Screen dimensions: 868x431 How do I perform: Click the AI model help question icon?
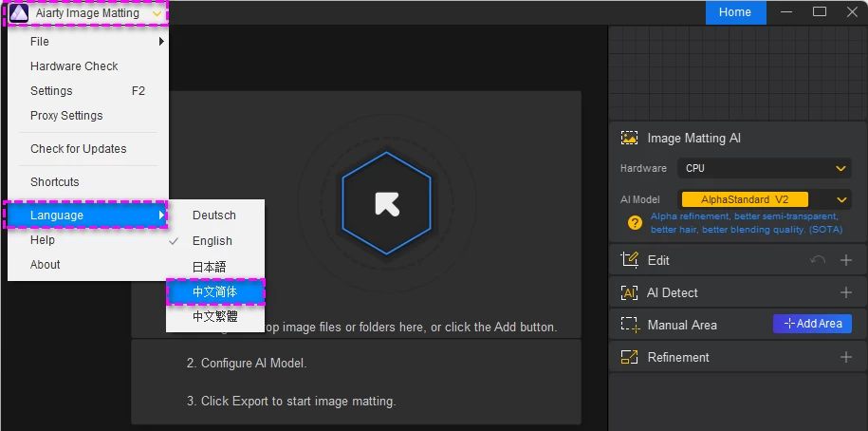635,223
